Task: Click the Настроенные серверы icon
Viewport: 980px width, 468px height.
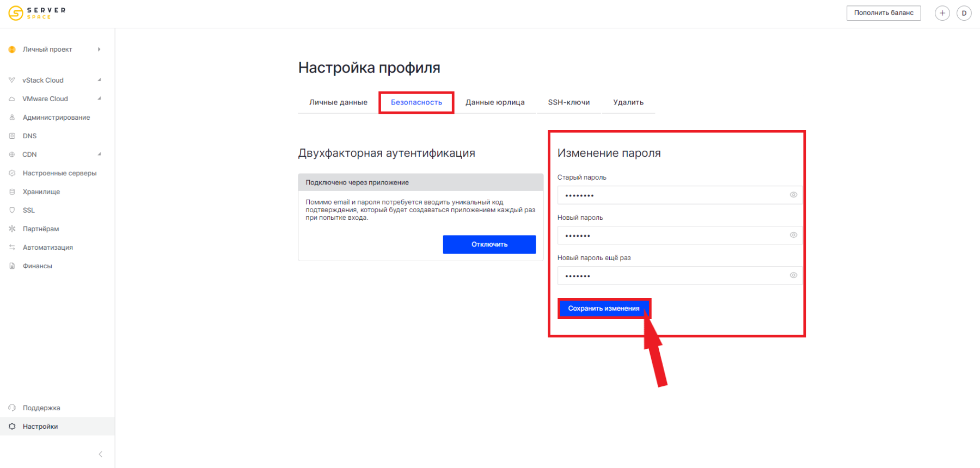Action: [12, 173]
